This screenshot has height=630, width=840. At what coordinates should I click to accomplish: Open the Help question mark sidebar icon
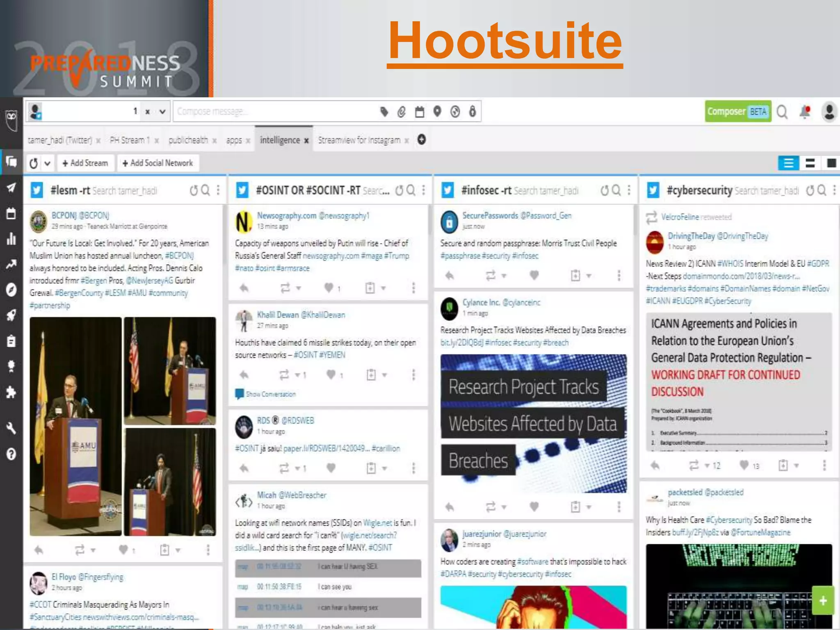(11, 454)
